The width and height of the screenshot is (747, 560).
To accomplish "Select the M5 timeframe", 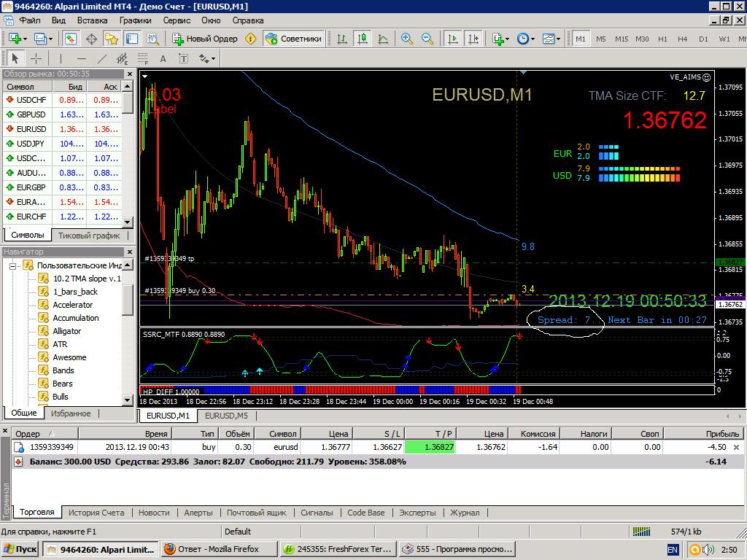I will (601, 39).
